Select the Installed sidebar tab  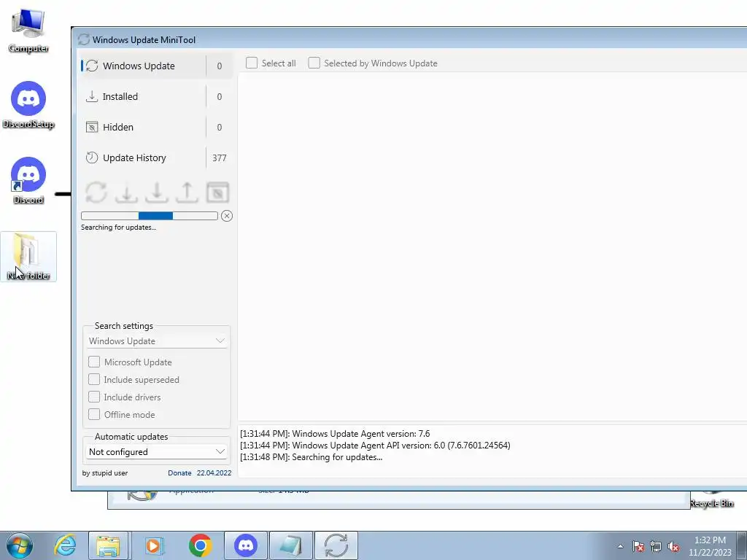point(157,97)
